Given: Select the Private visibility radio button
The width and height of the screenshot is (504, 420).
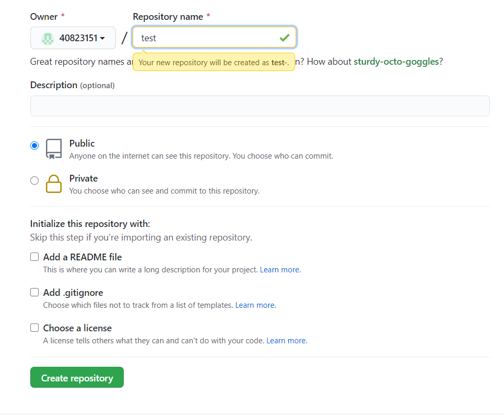Looking at the screenshot, I should [x=34, y=181].
